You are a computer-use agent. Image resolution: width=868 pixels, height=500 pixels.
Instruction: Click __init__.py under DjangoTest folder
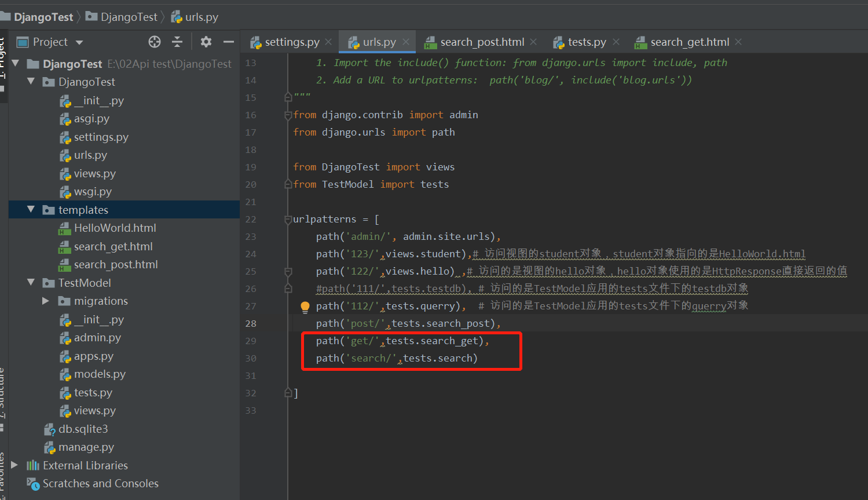pyautogui.click(x=98, y=100)
